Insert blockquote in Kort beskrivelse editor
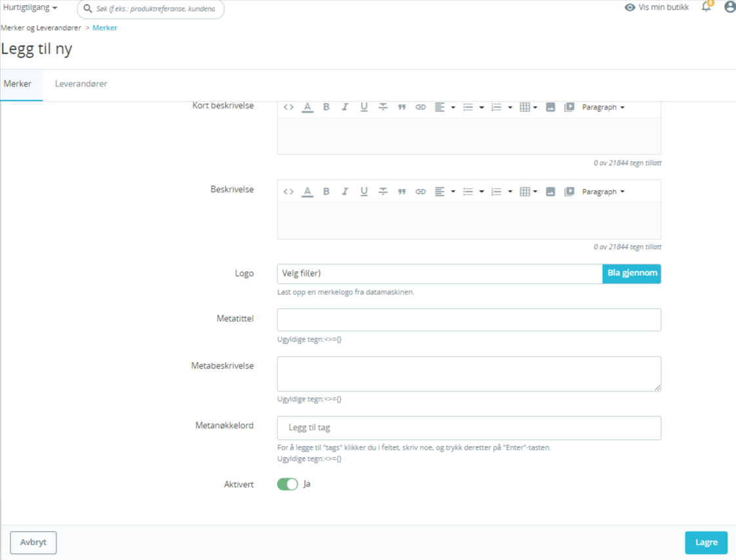736x560 pixels. click(402, 107)
